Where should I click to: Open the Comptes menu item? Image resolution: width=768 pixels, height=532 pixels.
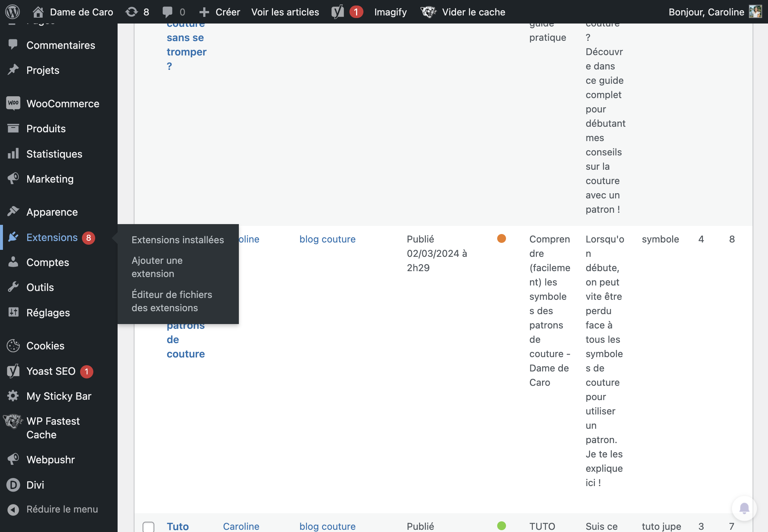coord(48,262)
